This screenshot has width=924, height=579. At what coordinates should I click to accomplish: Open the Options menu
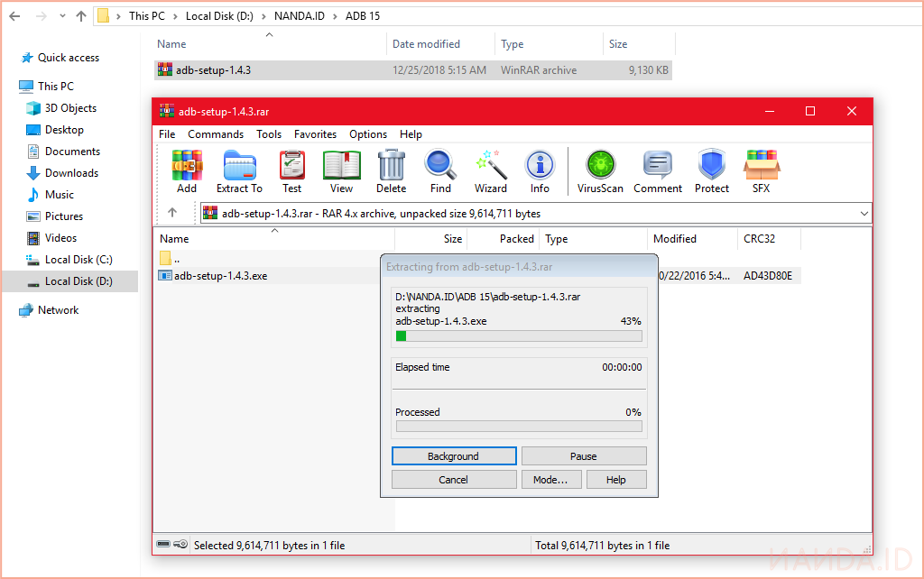point(368,134)
